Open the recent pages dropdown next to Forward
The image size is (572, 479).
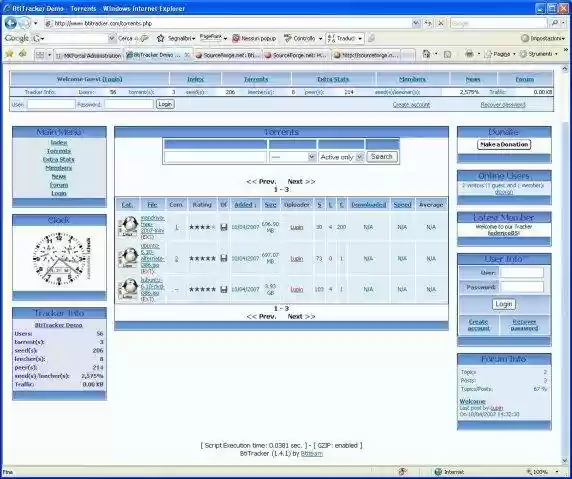(35, 23)
